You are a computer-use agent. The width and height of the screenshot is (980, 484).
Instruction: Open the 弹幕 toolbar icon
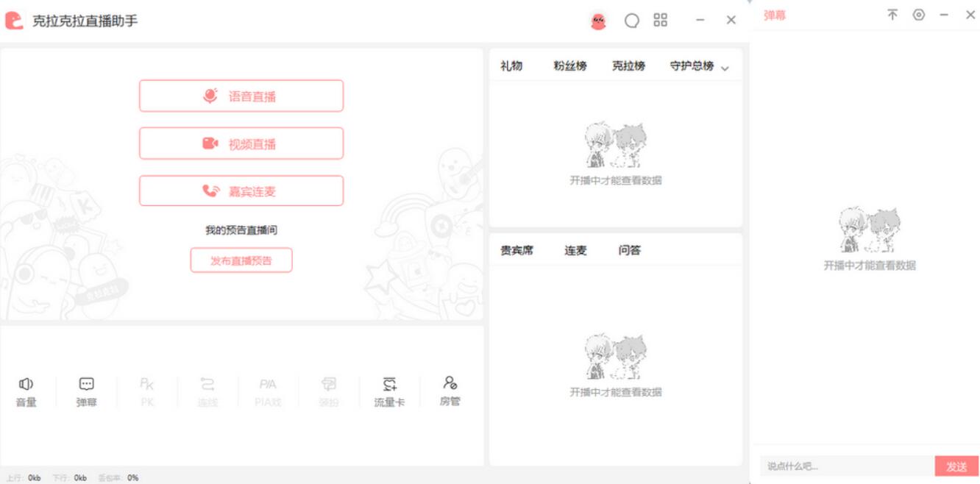87,392
